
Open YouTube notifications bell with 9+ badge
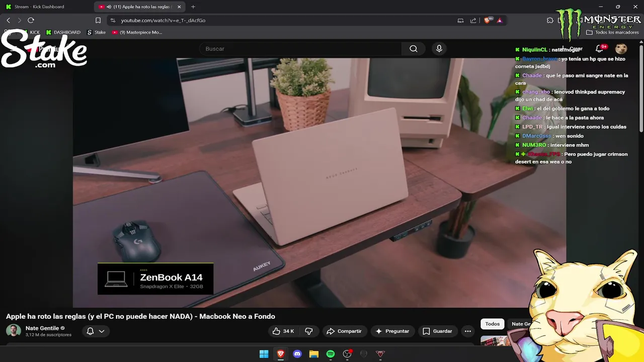pyautogui.click(x=599, y=49)
